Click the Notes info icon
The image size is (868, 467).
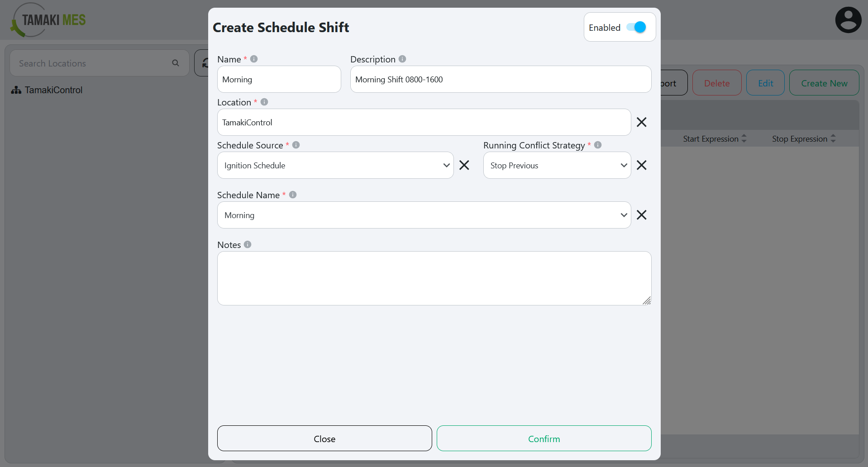click(248, 244)
